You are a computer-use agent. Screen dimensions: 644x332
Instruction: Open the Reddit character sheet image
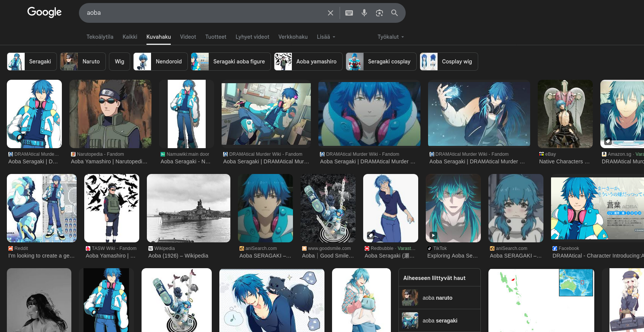coord(42,208)
